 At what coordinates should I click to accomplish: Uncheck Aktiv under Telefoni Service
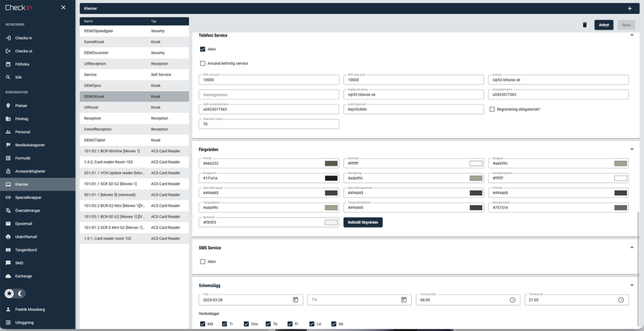[x=203, y=49]
